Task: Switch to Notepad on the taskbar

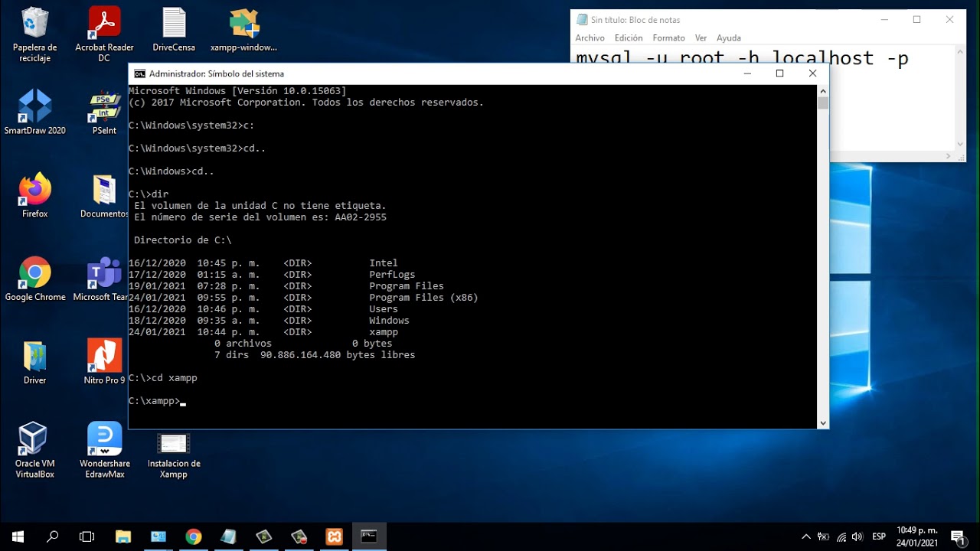Action: pyautogui.click(x=228, y=536)
